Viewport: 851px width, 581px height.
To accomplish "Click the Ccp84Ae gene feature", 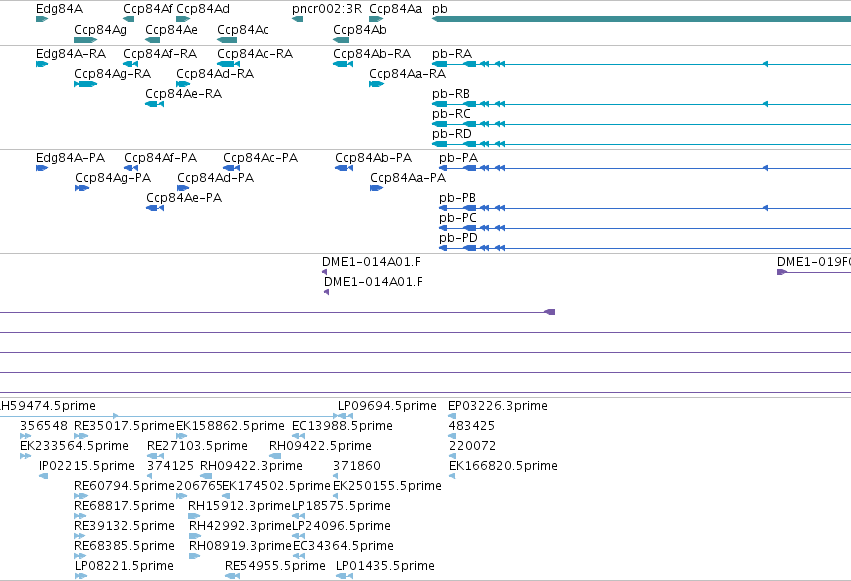I will click(153, 40).
